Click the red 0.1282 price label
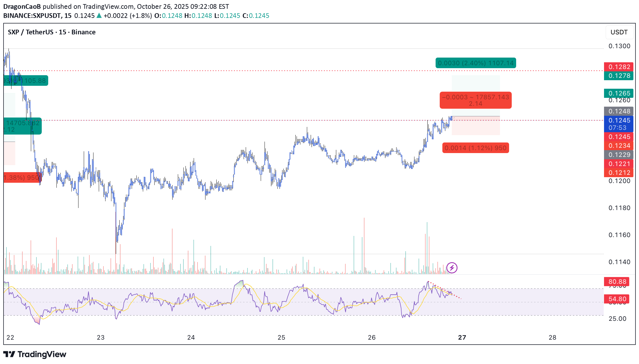 pyautogui.click(x=619, y=67)
